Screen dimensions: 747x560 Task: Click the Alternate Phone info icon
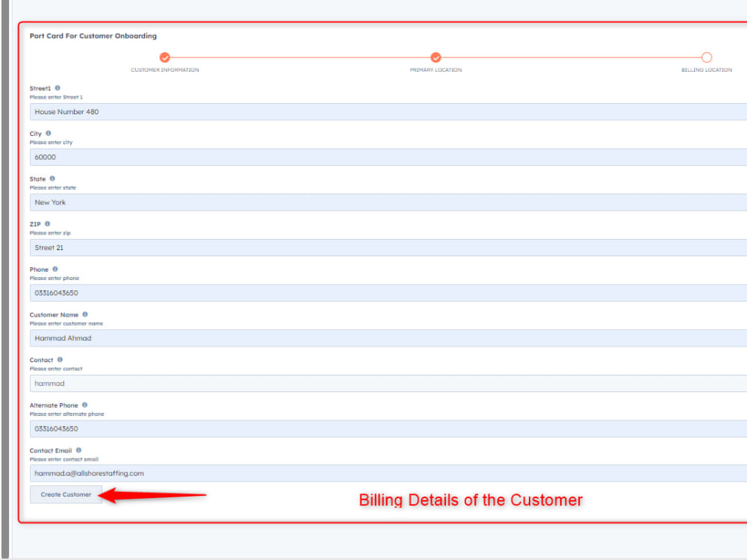(x=84, y=405)
